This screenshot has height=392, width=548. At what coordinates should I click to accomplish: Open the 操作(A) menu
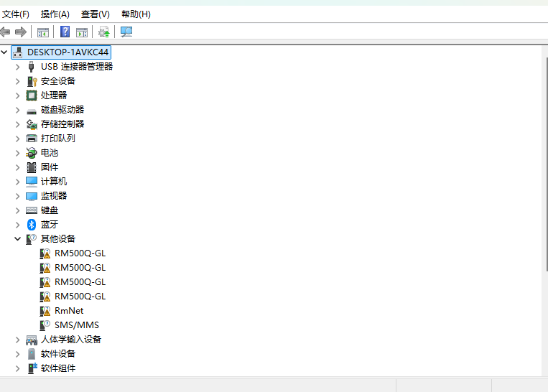[55, 14]
